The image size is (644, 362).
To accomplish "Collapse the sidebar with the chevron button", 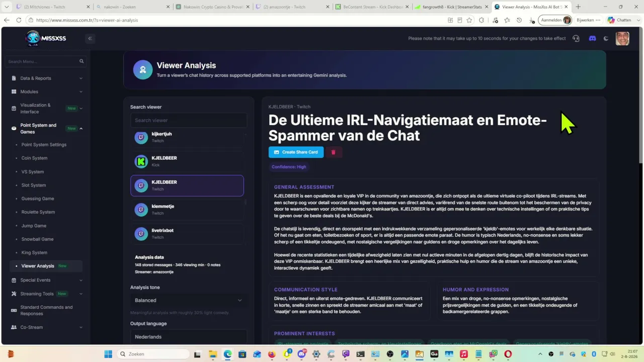I will 90,38.
